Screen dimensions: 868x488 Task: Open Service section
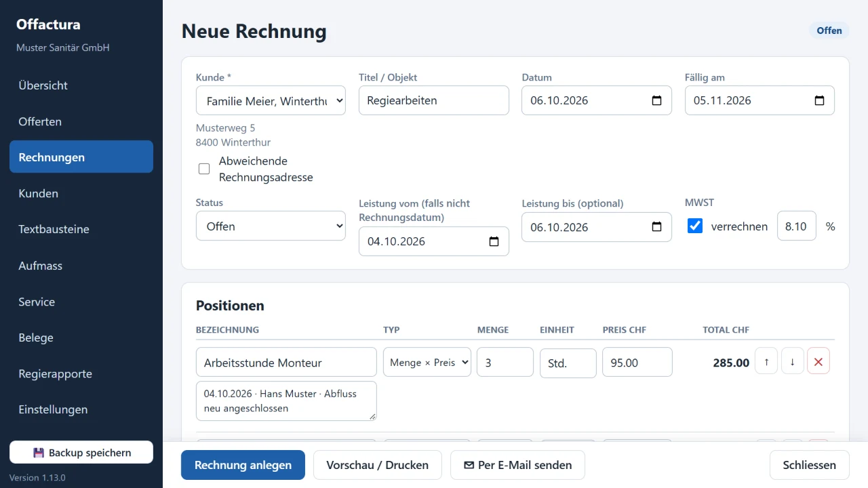81,302
